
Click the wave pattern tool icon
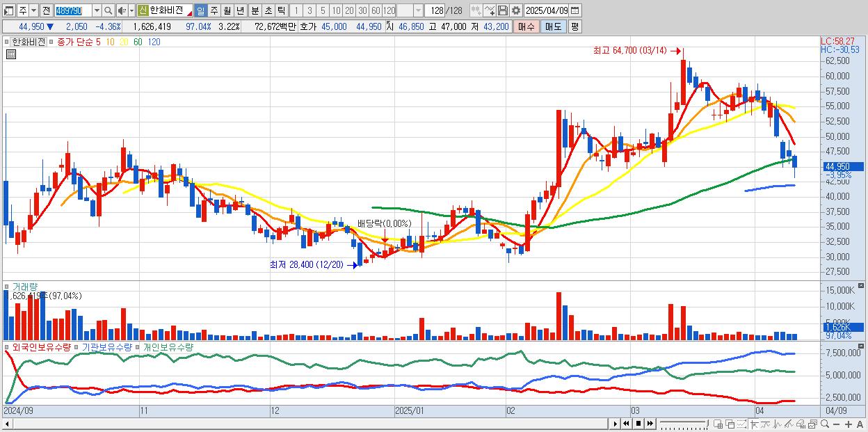tap(778, 424)
